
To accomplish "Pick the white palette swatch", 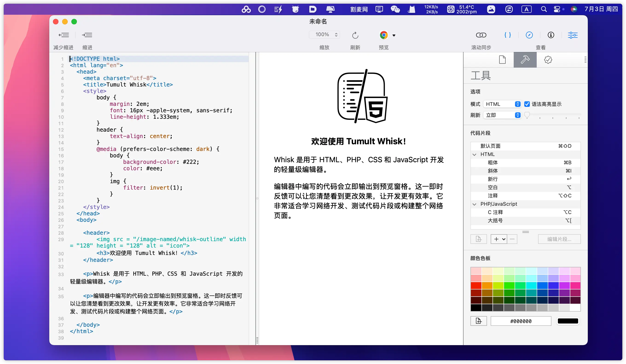I will coord(575,308).
